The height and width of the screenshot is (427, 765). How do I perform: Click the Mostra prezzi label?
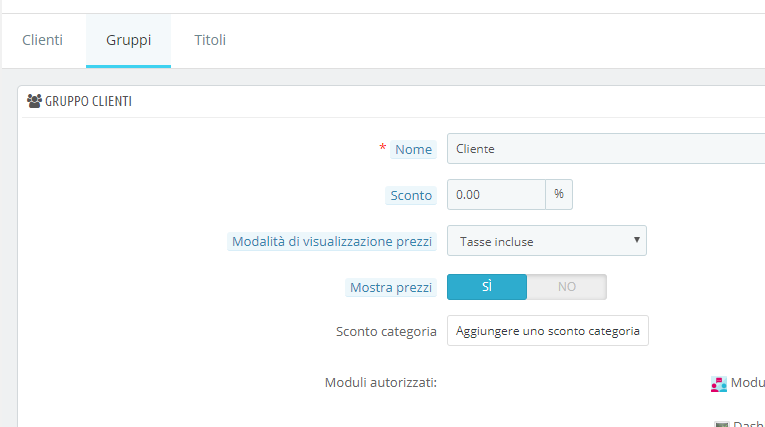click(391, 287)
